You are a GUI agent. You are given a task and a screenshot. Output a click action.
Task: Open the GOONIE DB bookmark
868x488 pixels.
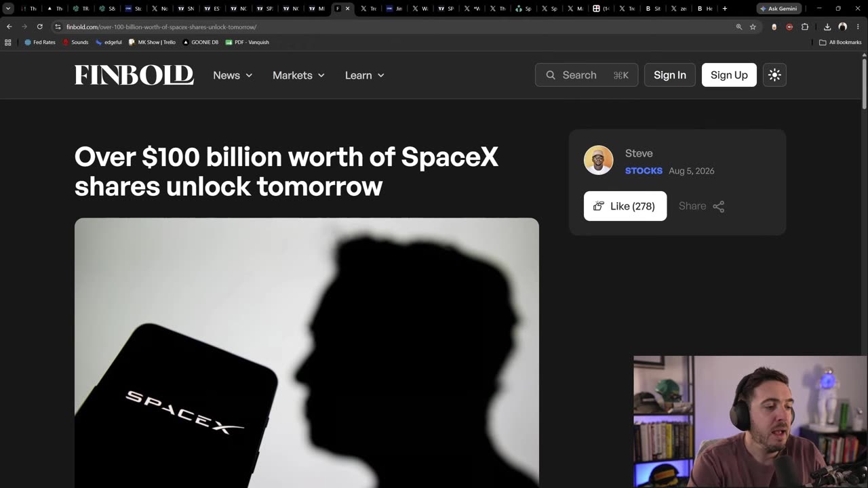[x=200, y=42]
